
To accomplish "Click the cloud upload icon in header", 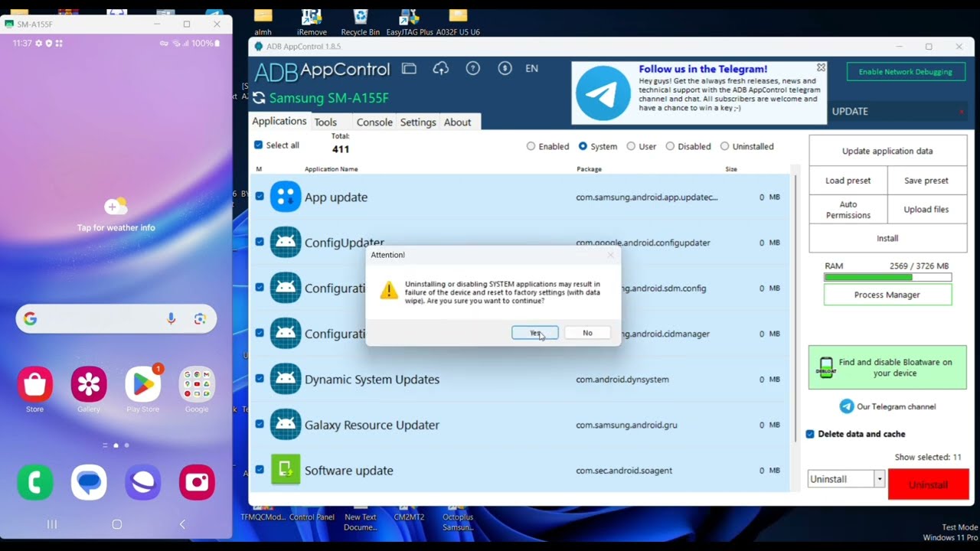I will pyautogui.click(x=441, y=69).
